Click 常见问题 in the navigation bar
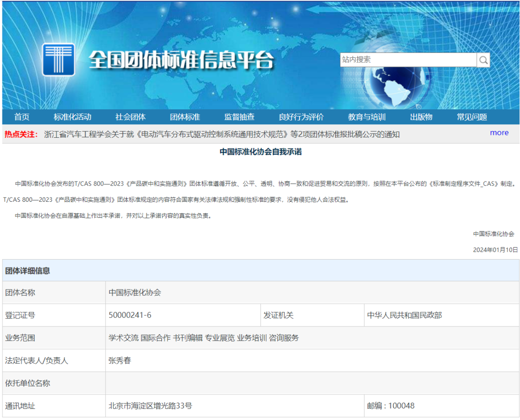 [472, 117]
